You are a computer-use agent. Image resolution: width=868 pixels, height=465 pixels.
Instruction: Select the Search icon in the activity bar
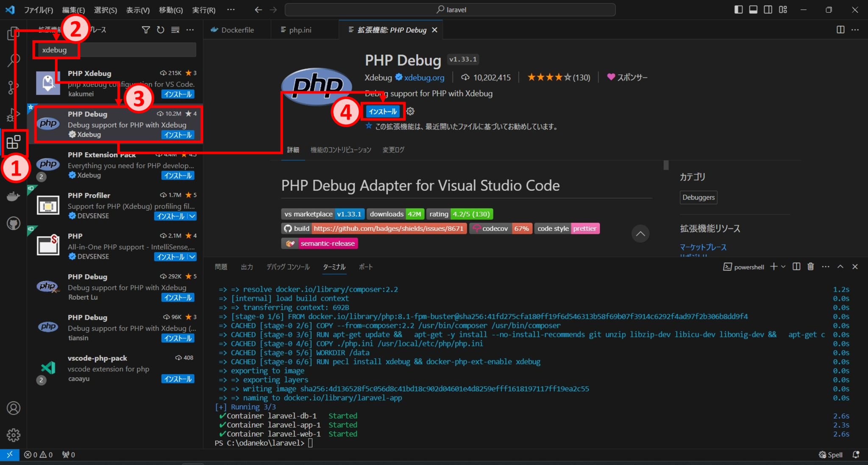14,60
